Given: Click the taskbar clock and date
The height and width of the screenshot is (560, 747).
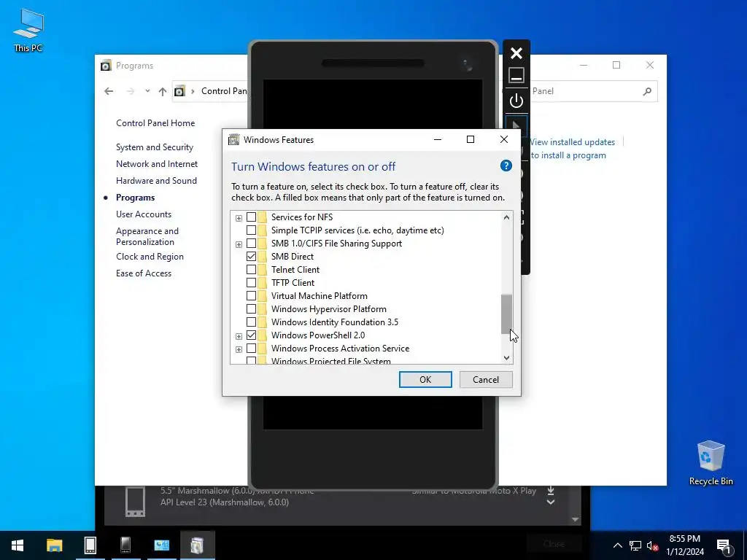Looking at the screenshot, I should pyautogui.click(x=684, y=545).
